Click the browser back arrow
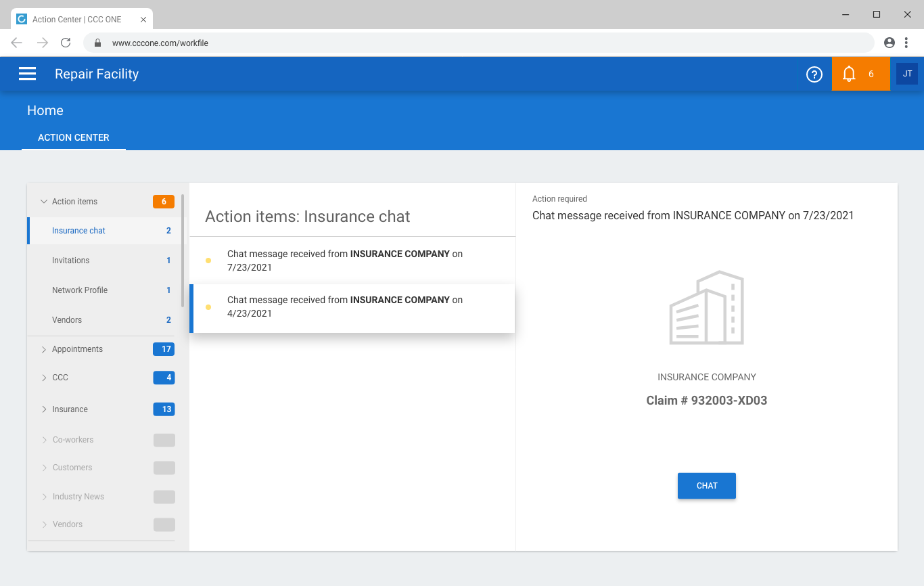Image resolution: width=924 pixels, height=586 pixels. [17, 43]
